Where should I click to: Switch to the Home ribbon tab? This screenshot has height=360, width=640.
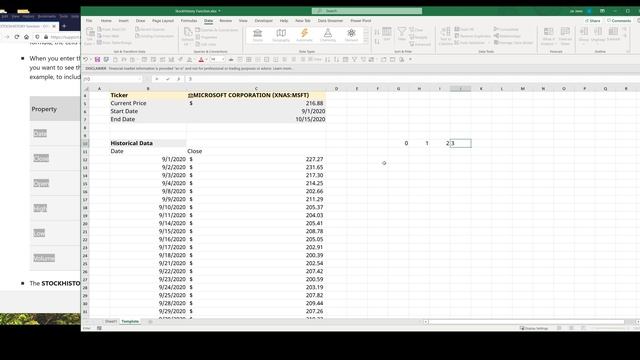[106, 20]
